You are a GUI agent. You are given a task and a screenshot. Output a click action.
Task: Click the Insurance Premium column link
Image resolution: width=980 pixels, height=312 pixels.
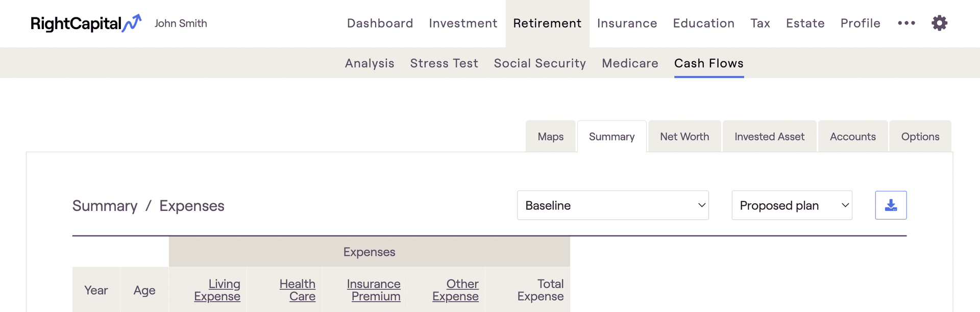pos(374,290)
